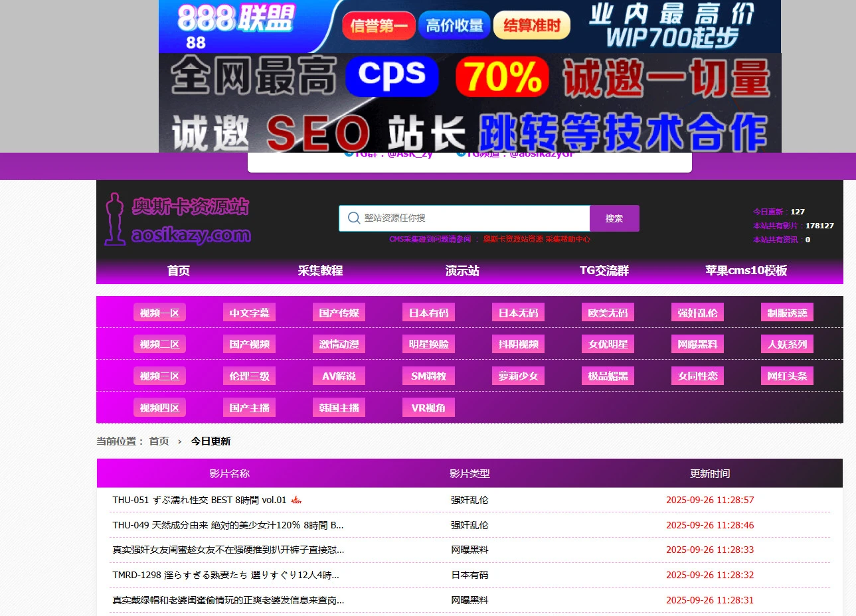The width and height of the screenshot is (856, 616).
Task: Open the 中文字幕 category
Action: click(249, 313)
